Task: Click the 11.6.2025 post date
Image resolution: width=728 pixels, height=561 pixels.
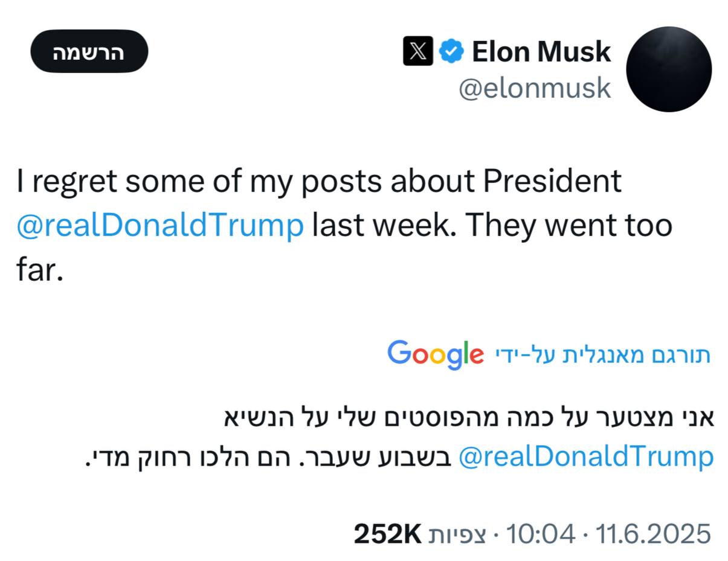Action: tap(653, 534)
